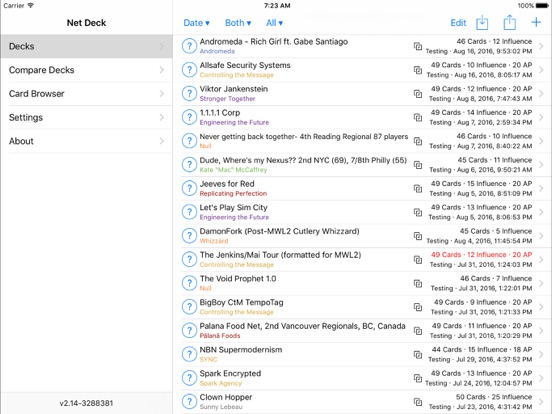The width and height of the screenshot is (552, 414).
Task: Tap 'Stronger Together' identity subtitle
Action: pyautogui.click(x=227, y=99)
